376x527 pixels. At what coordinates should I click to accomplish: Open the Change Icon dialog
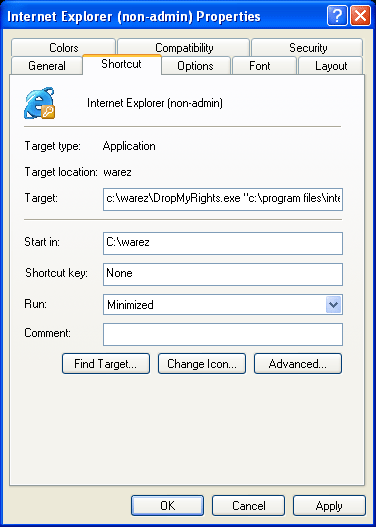pos(202,363)
